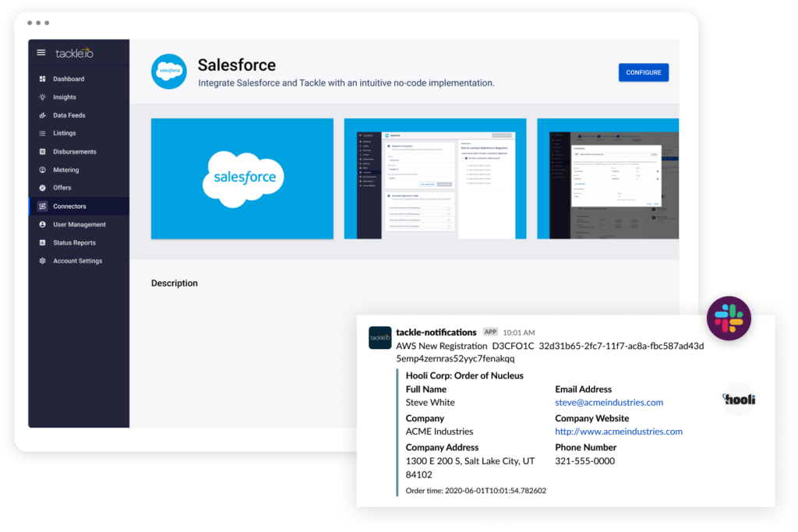Click the phone number 321-555-0000
This screenshot has width=798, height=532.
coord(584,461)
